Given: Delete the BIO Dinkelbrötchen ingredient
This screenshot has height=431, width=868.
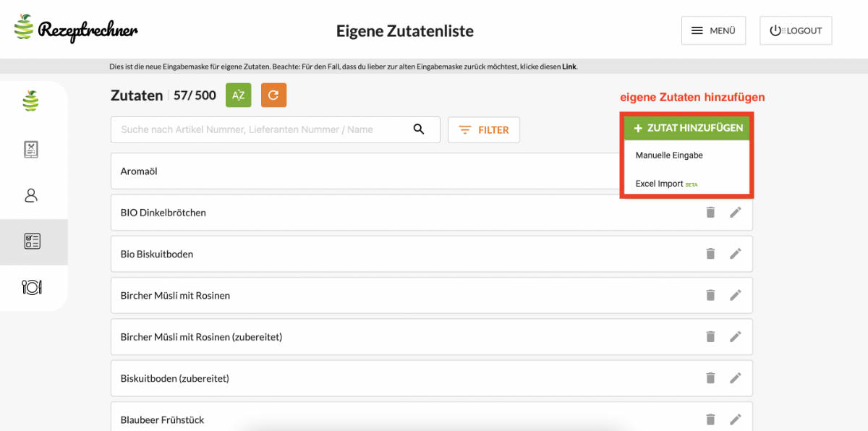Looking at the screenshot, I should [x=710, y=213].
